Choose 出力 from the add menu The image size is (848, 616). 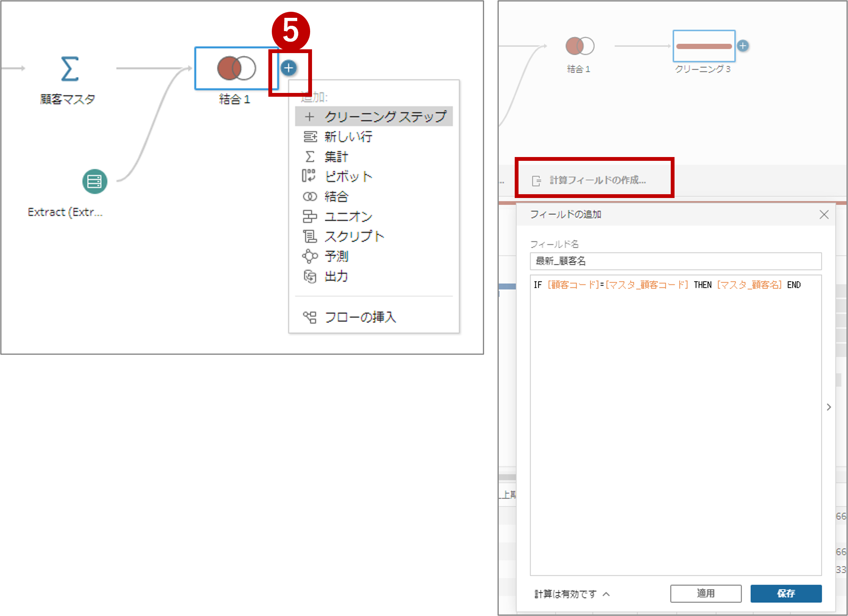tap(374, 277)
